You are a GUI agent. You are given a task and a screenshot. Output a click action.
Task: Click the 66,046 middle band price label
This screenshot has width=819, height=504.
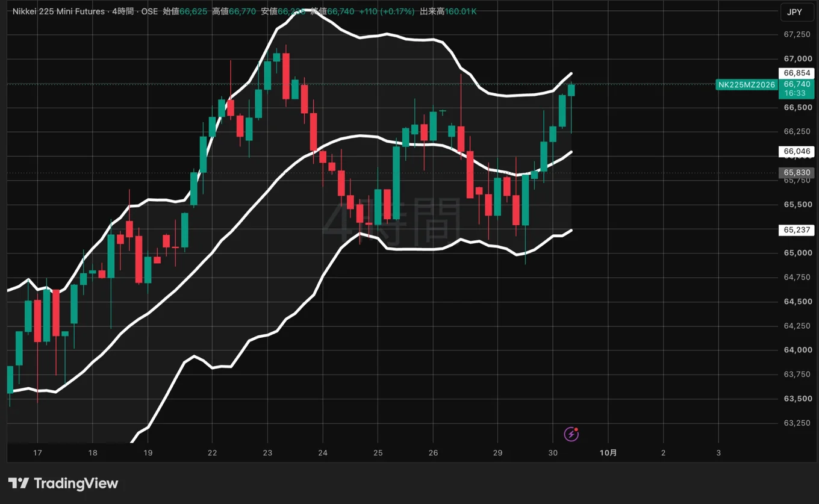(x=797, y=151)
